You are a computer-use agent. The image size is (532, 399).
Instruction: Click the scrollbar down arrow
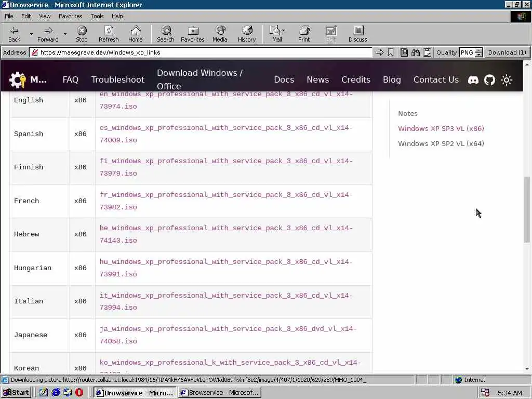pos(527,369)
